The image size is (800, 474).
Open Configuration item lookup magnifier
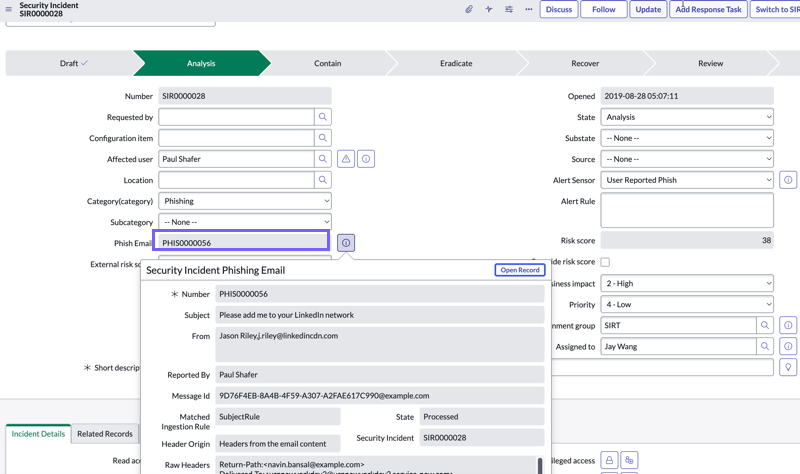pos(322,138)
